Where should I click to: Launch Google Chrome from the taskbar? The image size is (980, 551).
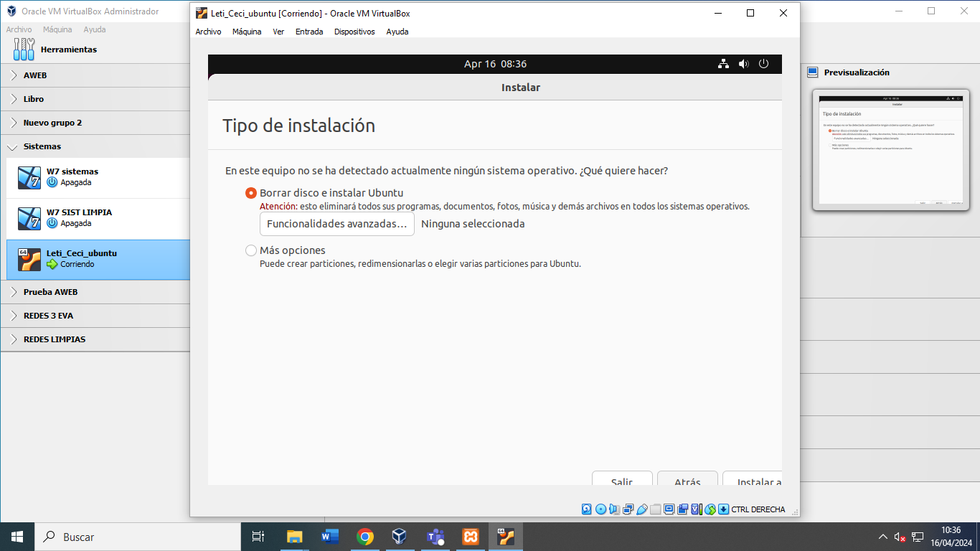tap(365, 537)
